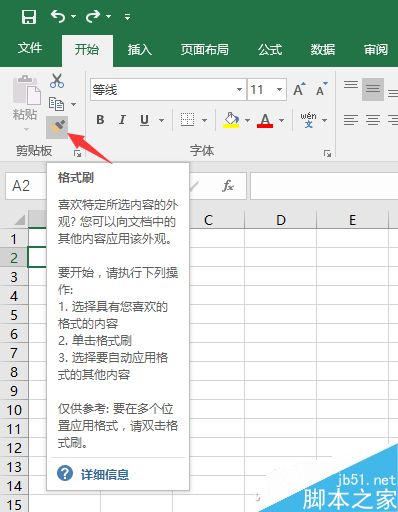This screenshot has height=512, width=398.
Task: Click the Select All corner triangle
Action: 19,219
